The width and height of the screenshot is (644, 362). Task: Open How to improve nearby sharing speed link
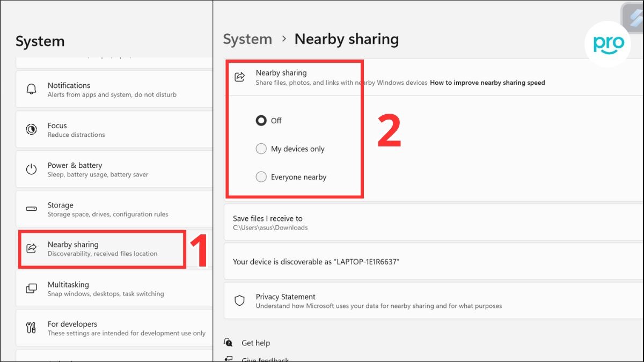point(487,83)
